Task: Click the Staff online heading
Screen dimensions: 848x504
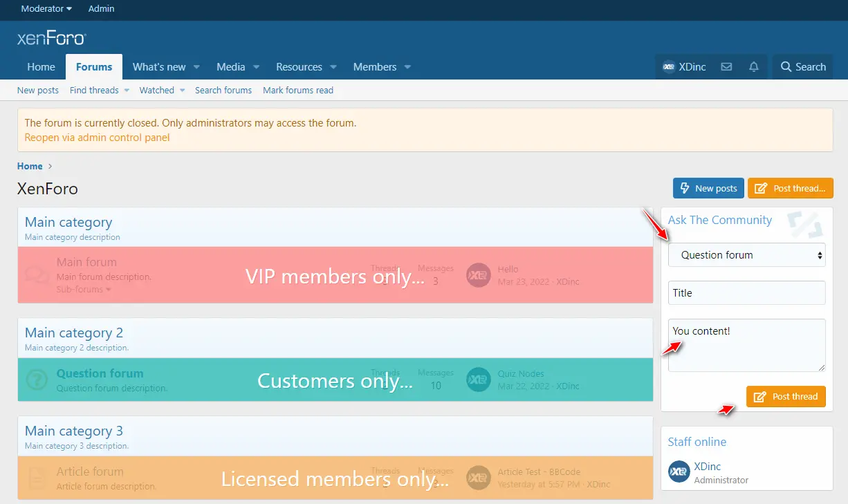Action: (x=697, y=442)
